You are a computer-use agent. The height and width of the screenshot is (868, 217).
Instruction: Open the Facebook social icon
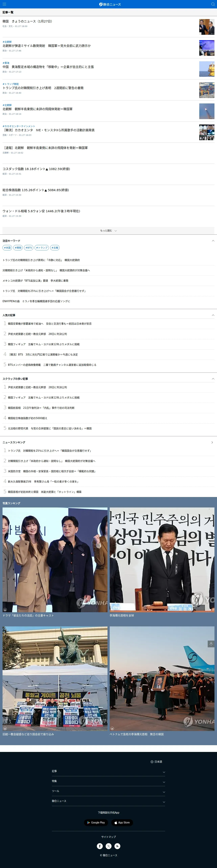pyautogui.click(x=100, y=846)
